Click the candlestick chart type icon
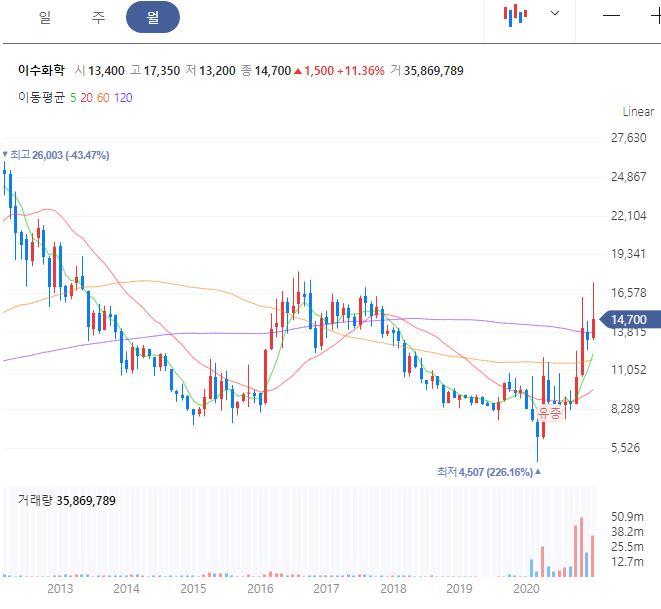 tap(515, 16)
